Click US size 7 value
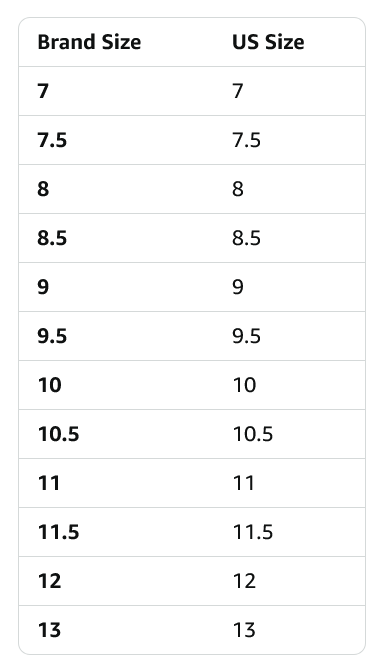379x669 pixels. tap(238, 91)
